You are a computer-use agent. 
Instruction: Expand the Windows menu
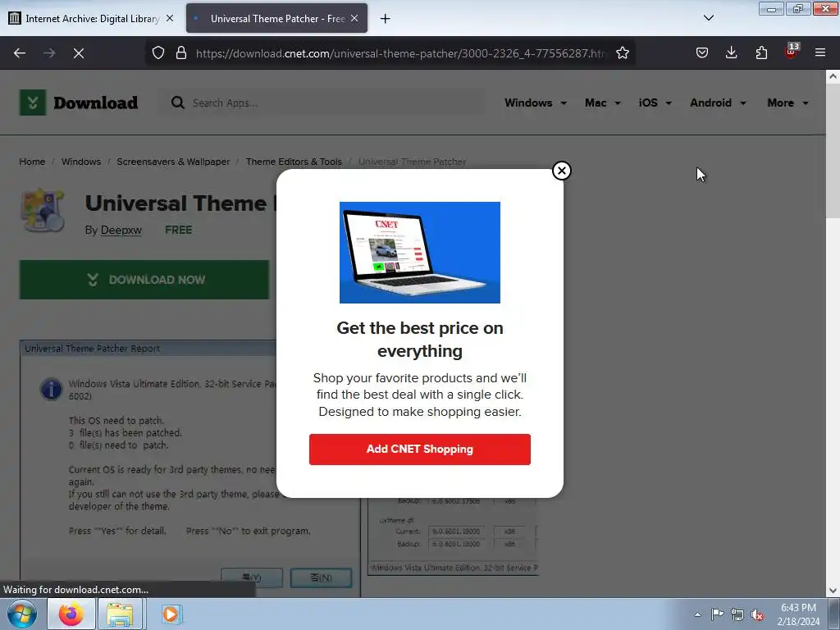(x=535, y=103)
